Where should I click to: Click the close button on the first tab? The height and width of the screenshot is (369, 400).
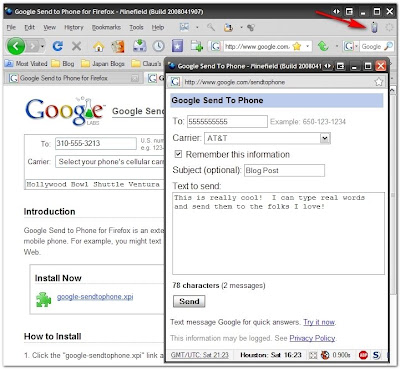[x=134, y=78]
